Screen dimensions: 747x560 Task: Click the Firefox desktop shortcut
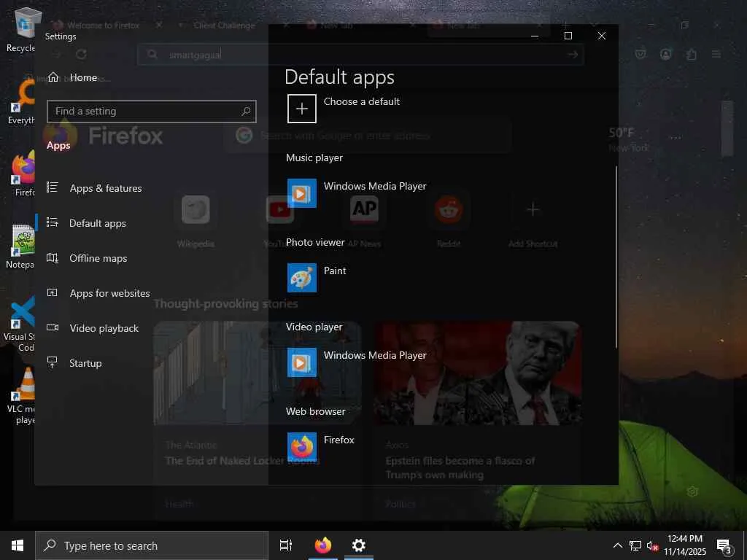tap(24, 174)
